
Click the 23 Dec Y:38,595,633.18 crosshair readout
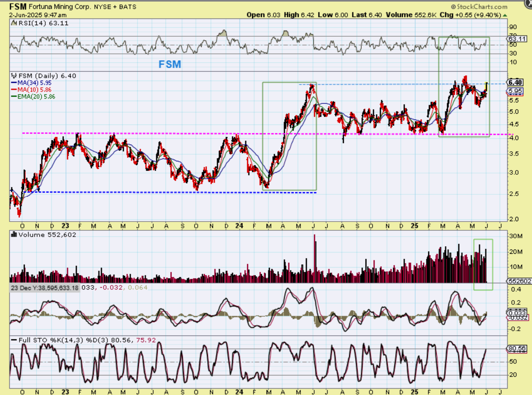[x=45, y=288]
